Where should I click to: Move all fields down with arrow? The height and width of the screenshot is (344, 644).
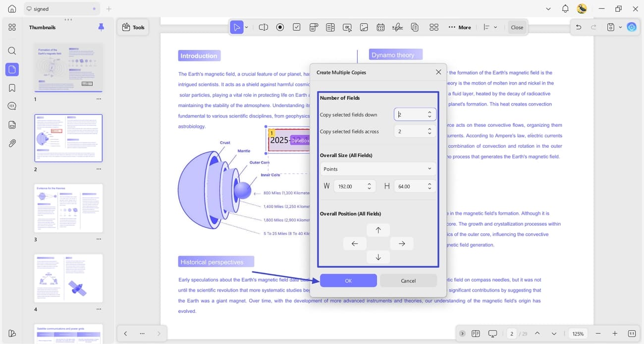tap(378, 257)
